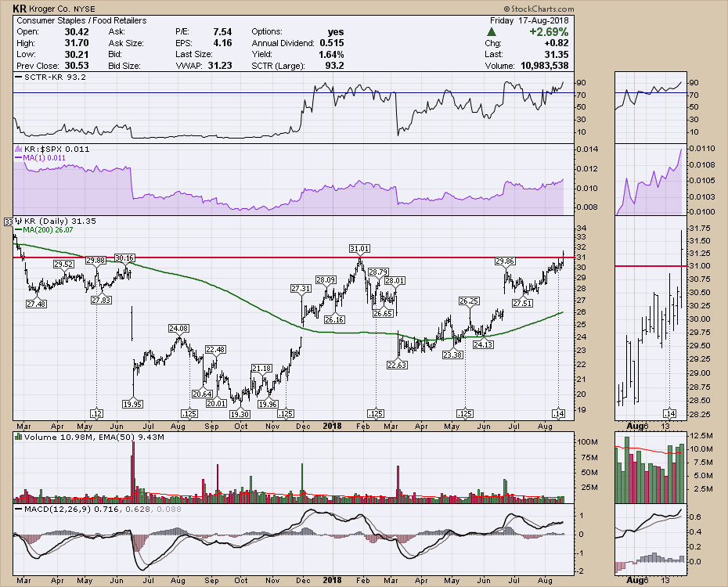
Task: Click the Friday 17-Aug-2018 date
Action: [x=529, y=20]
